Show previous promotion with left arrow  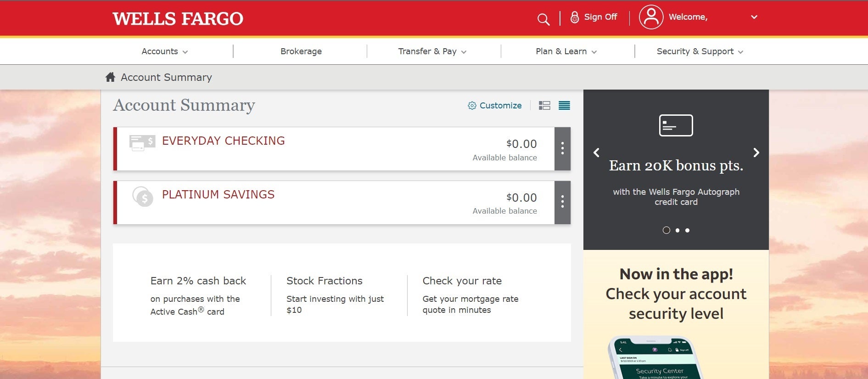tap(596, 153)
